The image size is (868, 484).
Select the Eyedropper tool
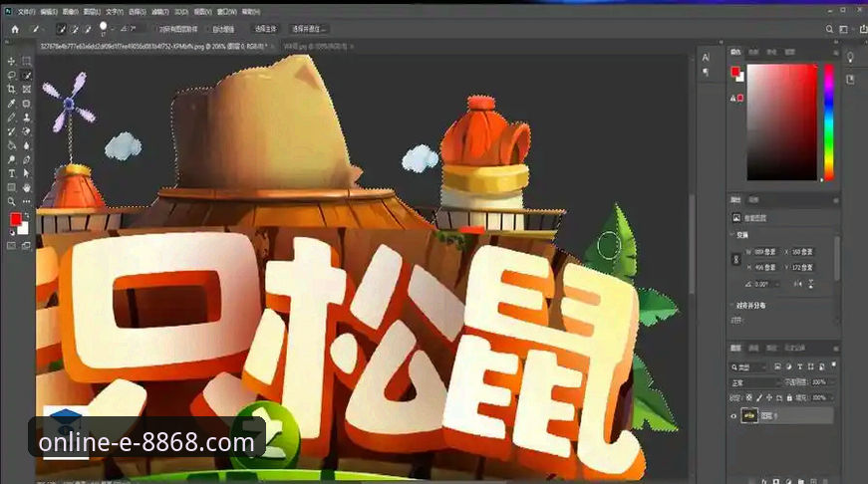tap(11, 104)
